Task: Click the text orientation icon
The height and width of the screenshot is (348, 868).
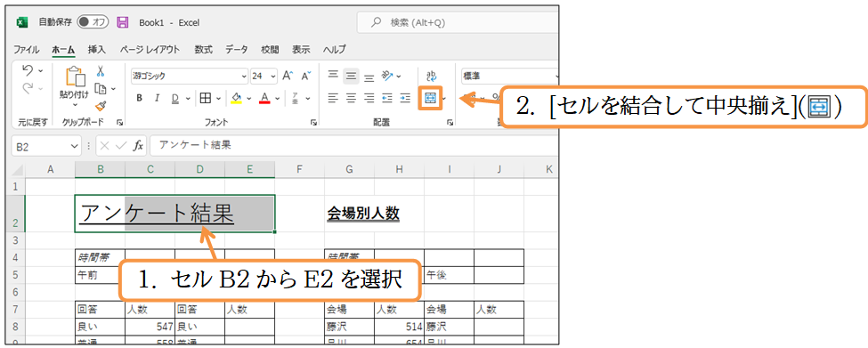Action: pyautogui.click(x=387, y=76)
